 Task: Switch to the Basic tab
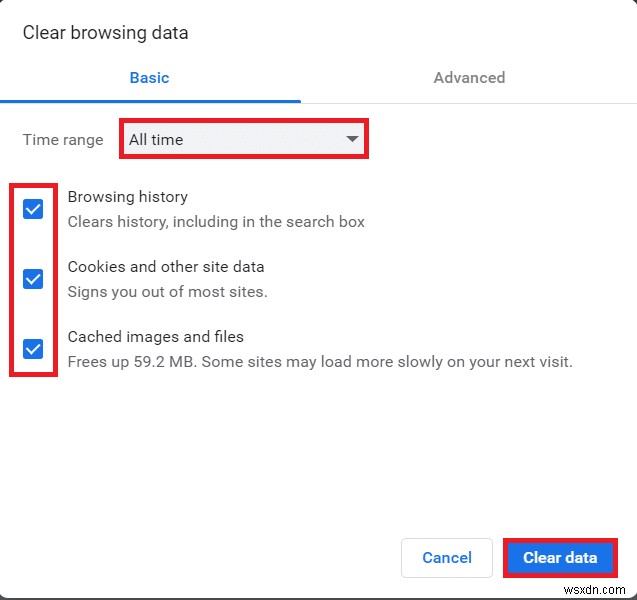(149, 77)
